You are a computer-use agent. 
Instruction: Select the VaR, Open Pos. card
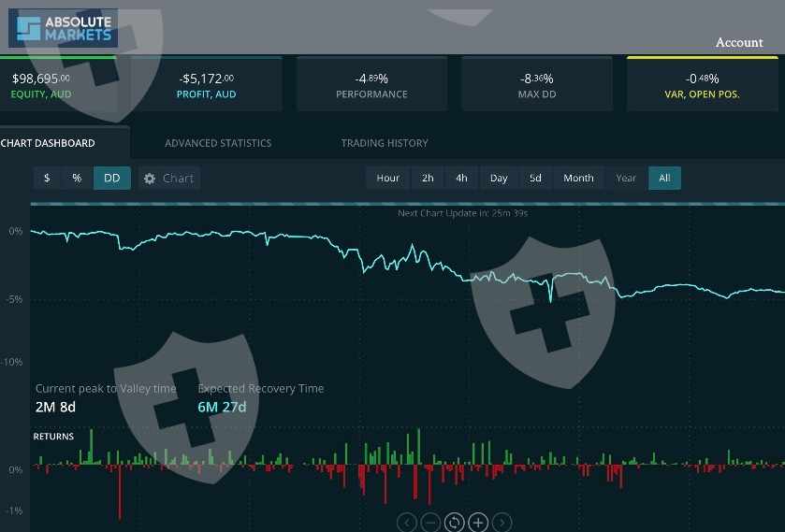point(702,84)
